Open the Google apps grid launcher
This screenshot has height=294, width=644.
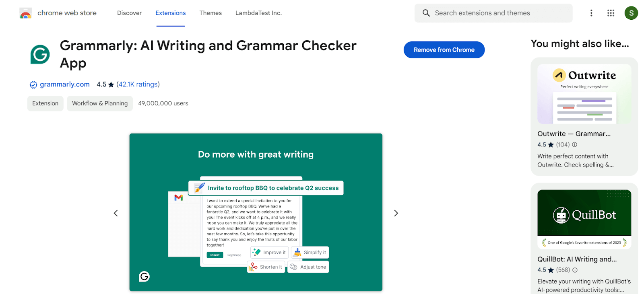coord(611,13)
